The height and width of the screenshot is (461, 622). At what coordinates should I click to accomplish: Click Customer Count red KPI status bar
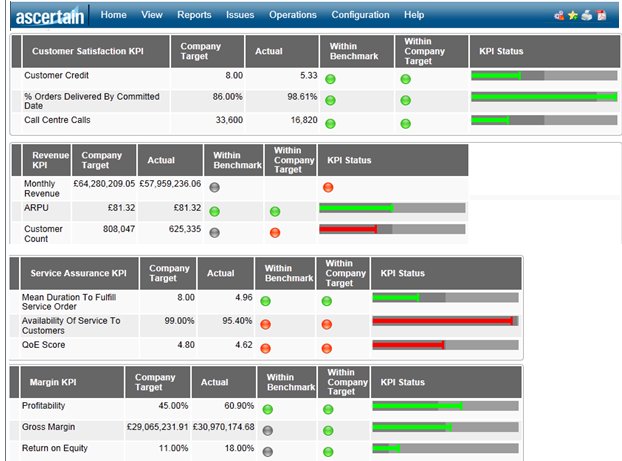(x=392, y=229)
